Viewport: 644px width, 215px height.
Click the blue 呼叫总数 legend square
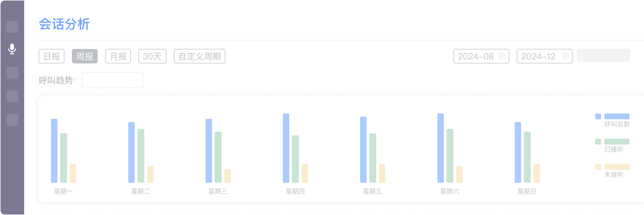coord(598,116)
